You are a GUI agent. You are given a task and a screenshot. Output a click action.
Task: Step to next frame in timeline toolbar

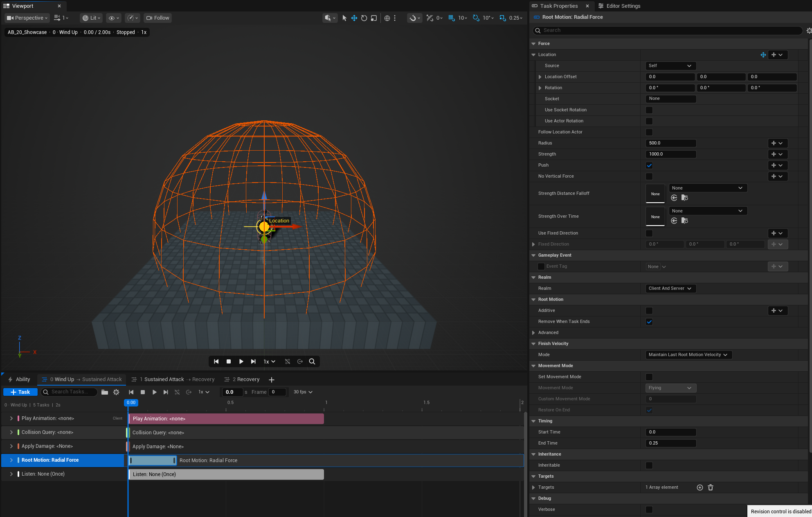[x=166, y=392]
